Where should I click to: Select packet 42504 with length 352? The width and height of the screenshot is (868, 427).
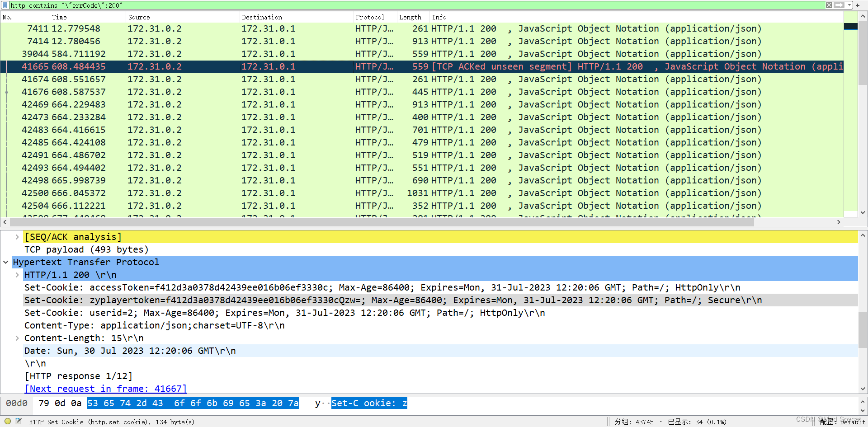(x=422, y=206)
